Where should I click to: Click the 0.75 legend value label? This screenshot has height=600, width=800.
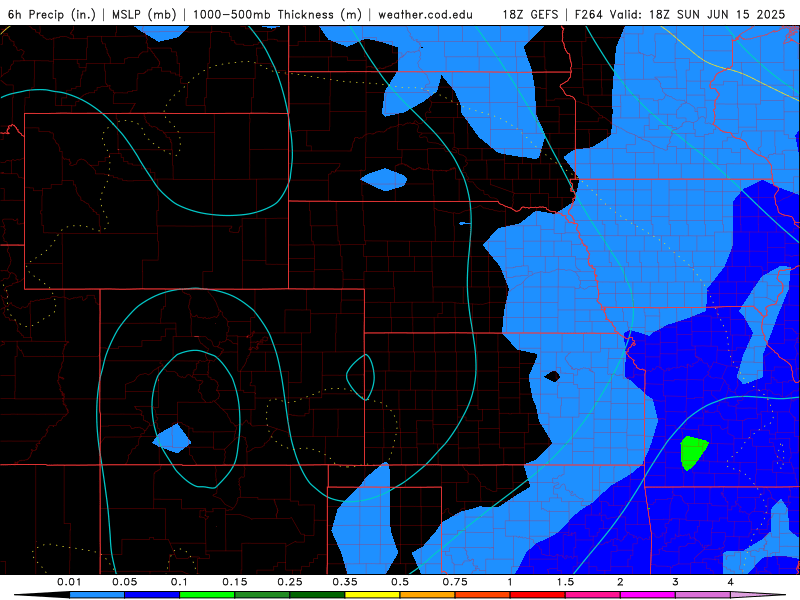click(455, 582)
